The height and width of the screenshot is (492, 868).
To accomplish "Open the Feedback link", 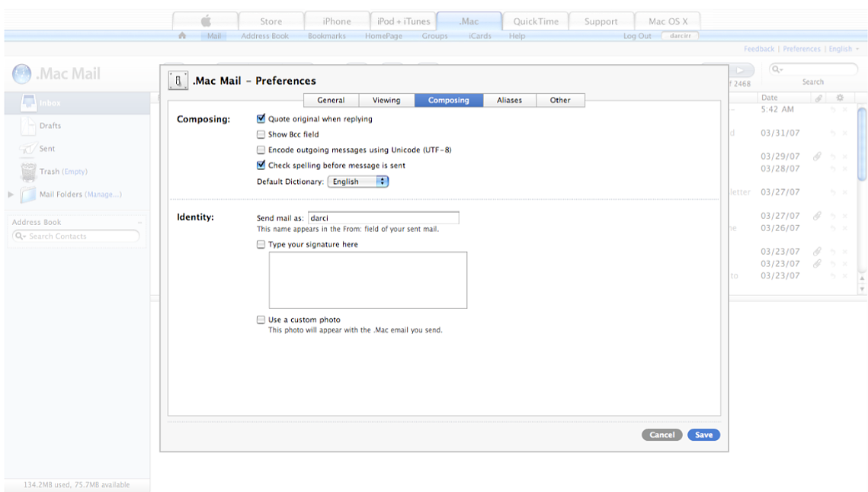I will (x=759, y=49).
